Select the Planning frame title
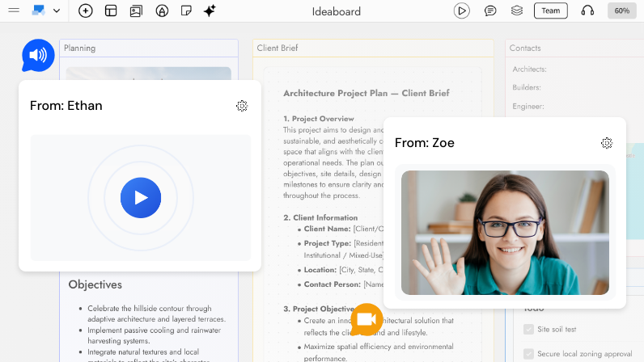This screenshot has height=362, width=644. click(x=79, y=48)
